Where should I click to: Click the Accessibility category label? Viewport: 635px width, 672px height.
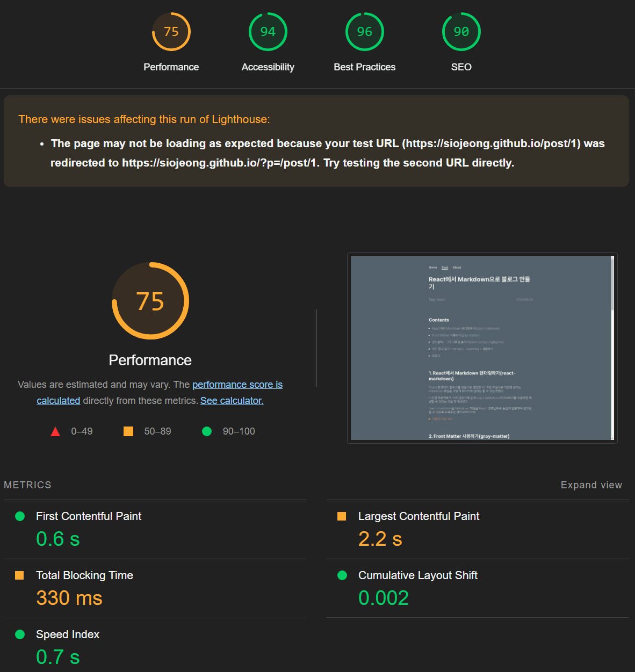[268, 67]
